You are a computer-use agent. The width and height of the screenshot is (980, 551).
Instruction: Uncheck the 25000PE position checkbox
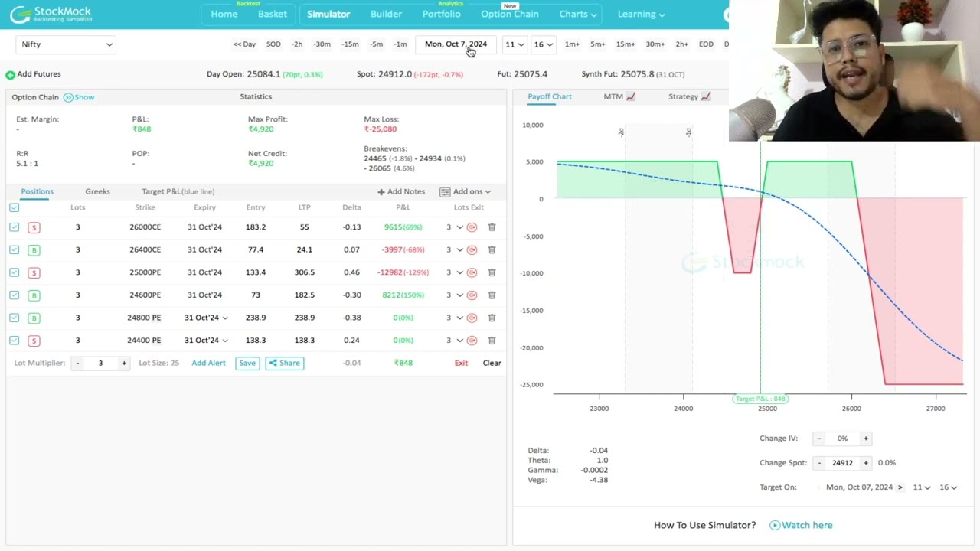15,272
